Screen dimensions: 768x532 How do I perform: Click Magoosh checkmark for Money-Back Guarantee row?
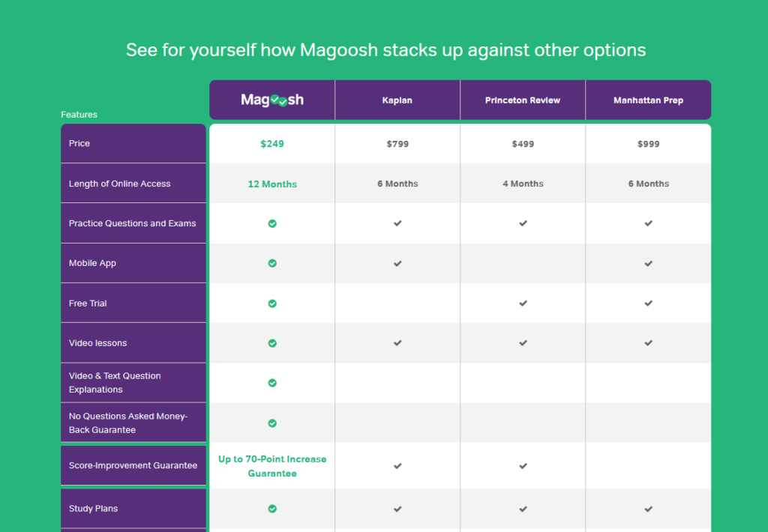[x=272, y=423]
